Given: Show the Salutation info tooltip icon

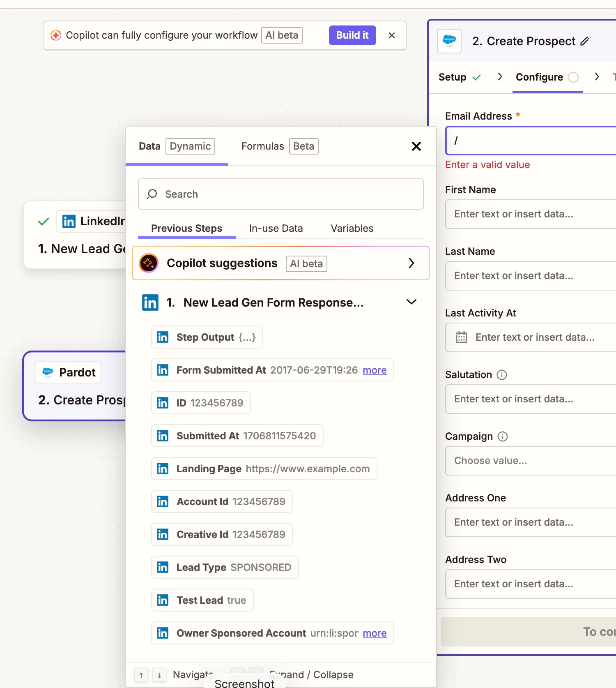Looking at the screenshot, I should (502, 375).
